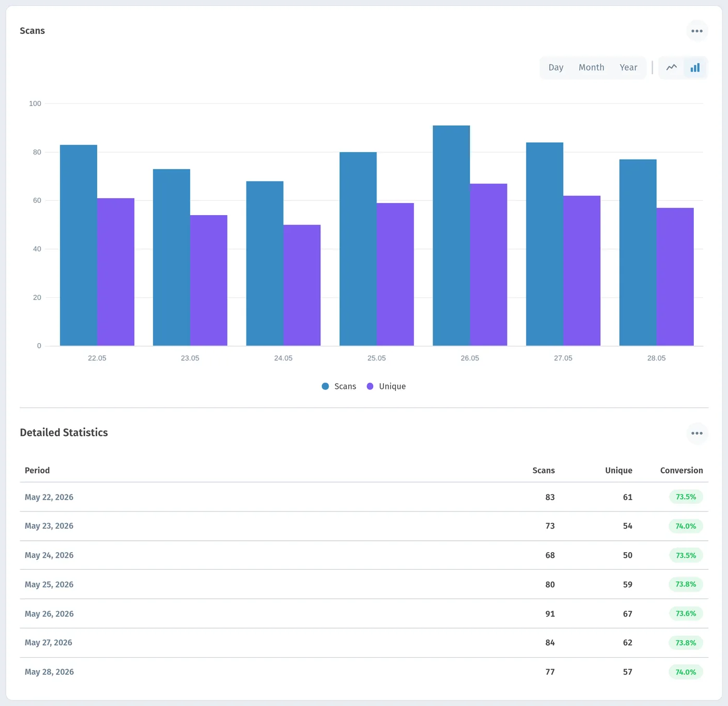Click the scans value 91

550,614
